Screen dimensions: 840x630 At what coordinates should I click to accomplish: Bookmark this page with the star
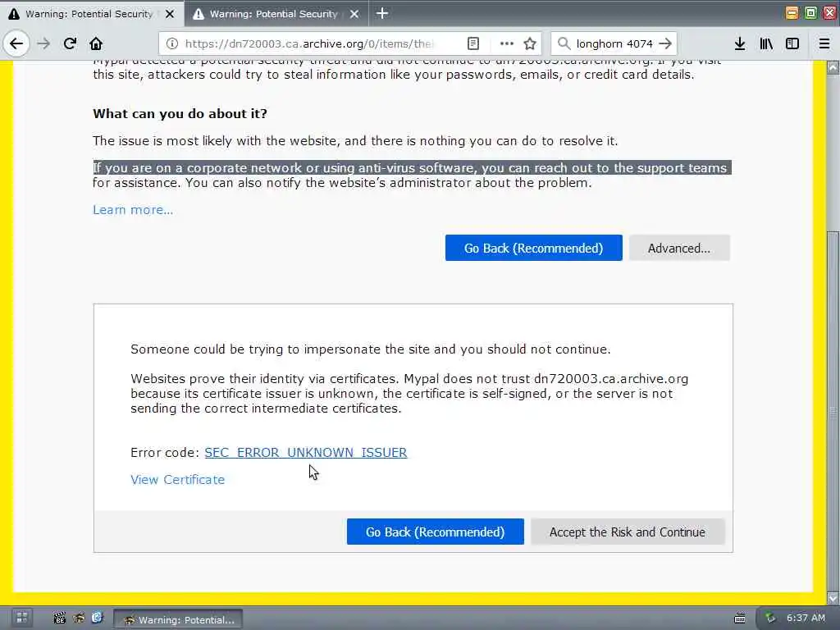tap(530, 43)
